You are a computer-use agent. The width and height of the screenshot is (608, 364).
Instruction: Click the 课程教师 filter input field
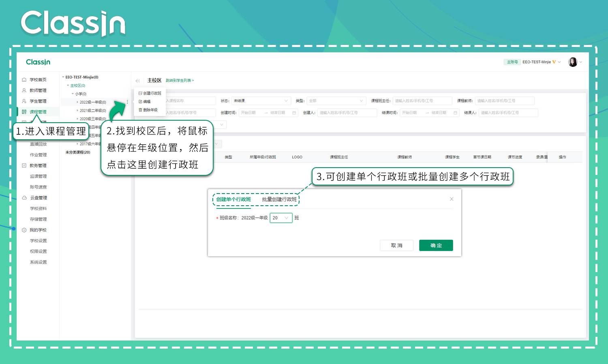coord(505,101)
